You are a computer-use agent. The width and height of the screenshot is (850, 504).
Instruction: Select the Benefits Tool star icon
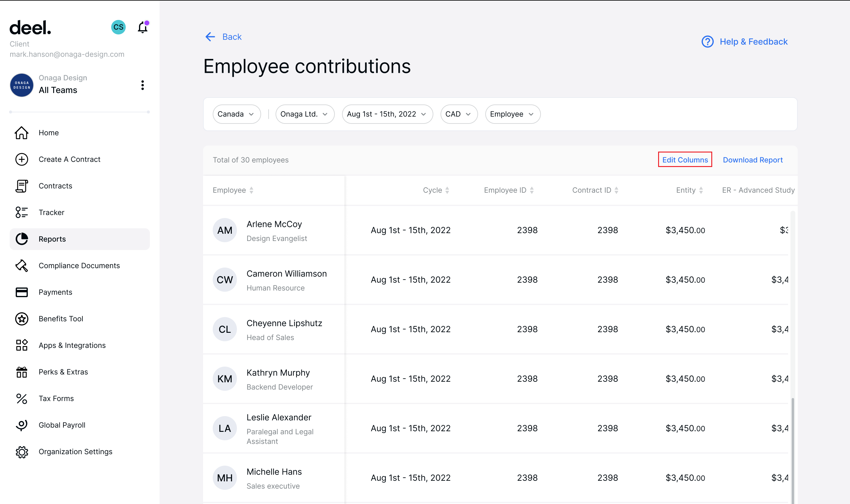(x=21, y=319)
